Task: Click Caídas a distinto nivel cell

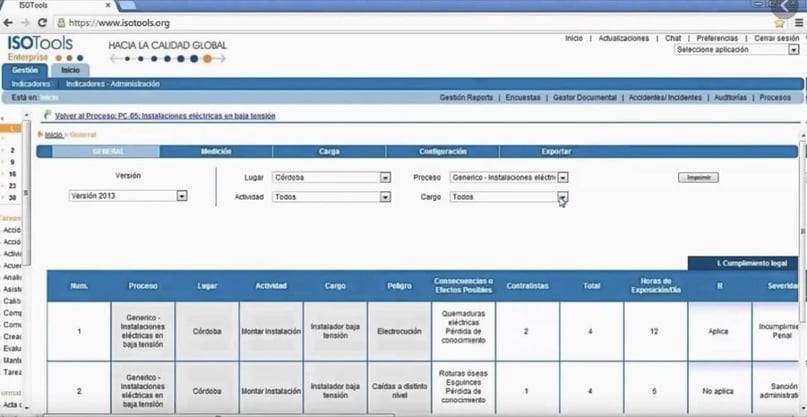Action: pyautogui.click(x=399, y=391)
